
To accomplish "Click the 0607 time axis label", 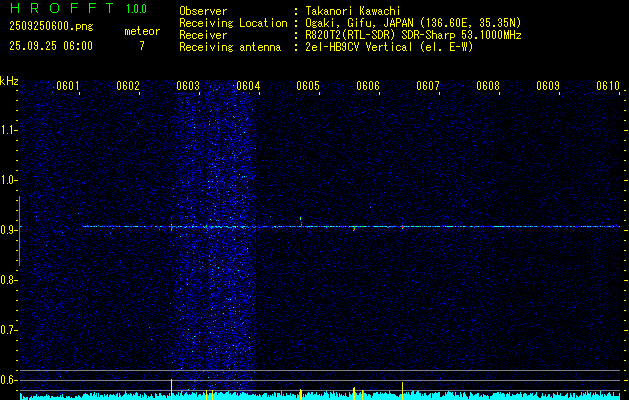I will point(428,86).
